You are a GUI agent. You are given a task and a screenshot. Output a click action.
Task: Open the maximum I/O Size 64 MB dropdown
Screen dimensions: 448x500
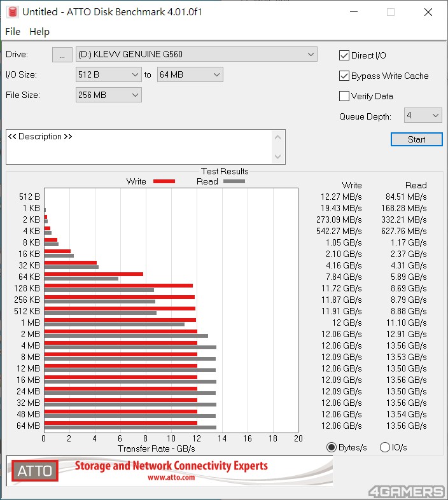coord(190,74)
